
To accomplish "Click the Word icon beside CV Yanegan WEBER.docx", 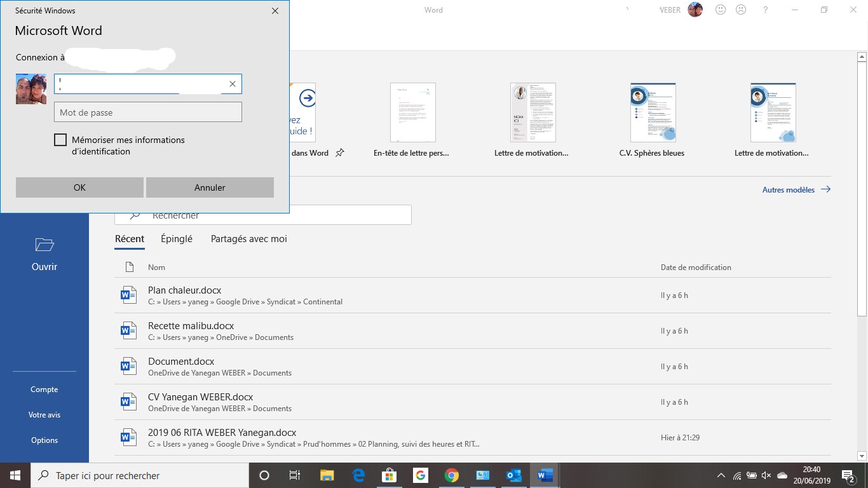I will (129, 402).
